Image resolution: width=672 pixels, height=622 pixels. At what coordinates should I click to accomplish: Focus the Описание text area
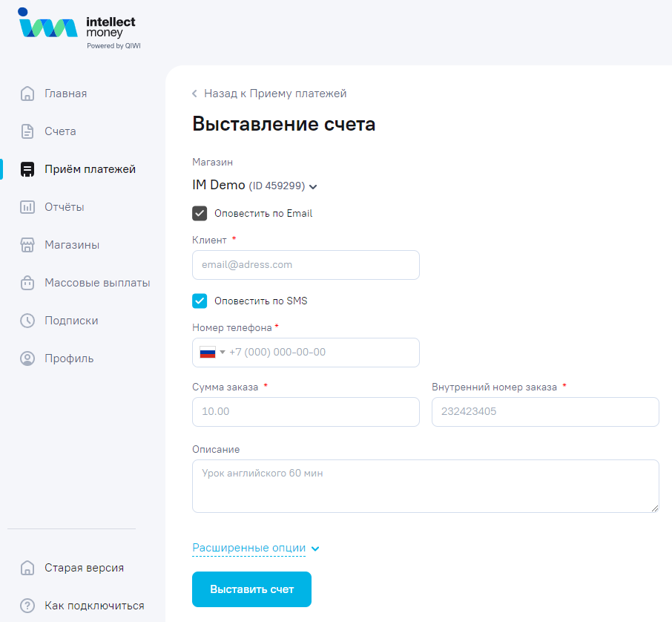tap(426, 486)
